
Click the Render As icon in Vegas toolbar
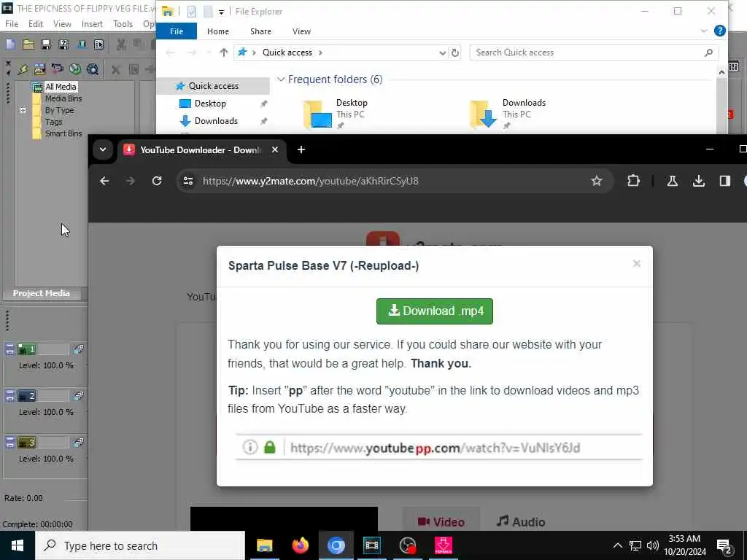coord(82,44)
